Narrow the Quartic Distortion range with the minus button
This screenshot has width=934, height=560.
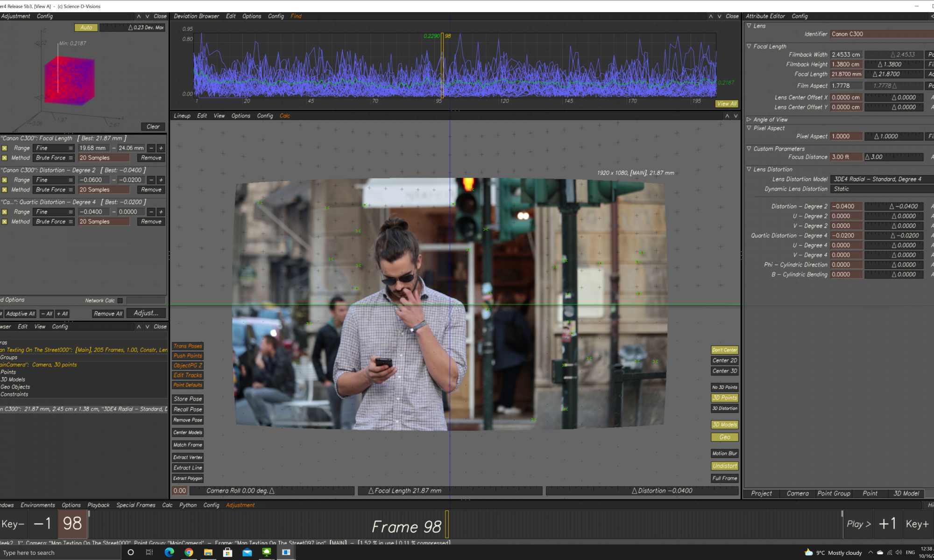coord(151,212)
